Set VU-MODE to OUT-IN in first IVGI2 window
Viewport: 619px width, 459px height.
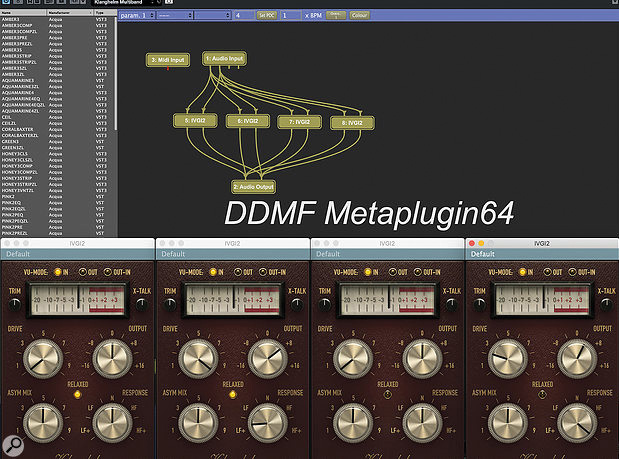107,272
